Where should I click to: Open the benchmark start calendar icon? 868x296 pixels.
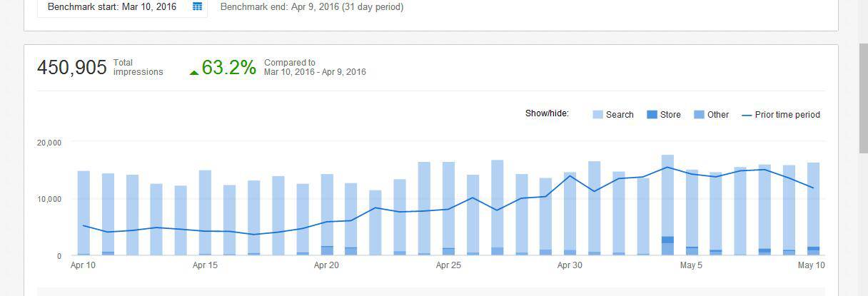point(198,6)
